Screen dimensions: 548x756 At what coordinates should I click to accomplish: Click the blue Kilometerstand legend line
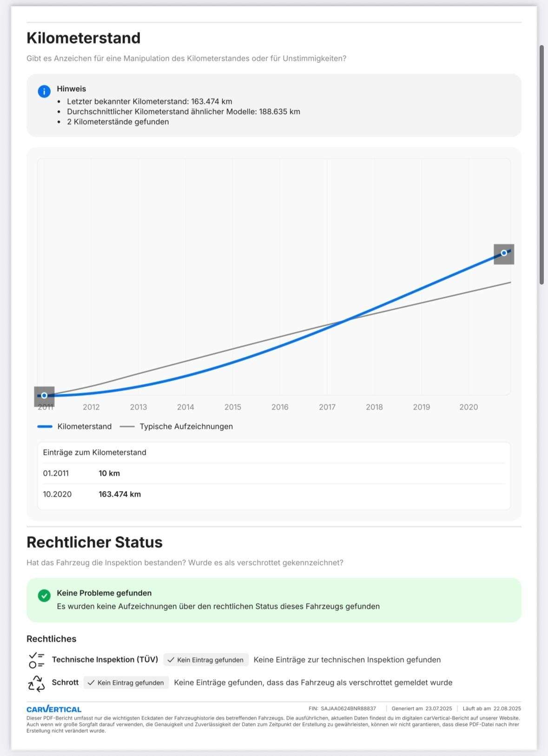click(45, 426)
